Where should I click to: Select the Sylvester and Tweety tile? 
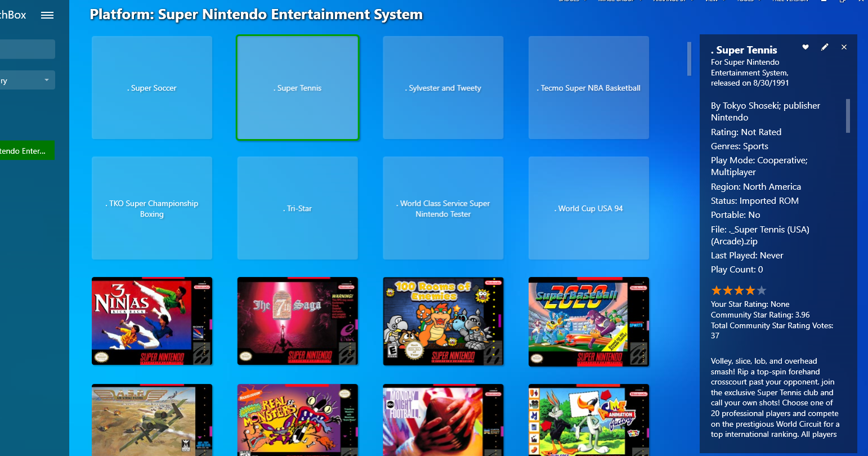pos(444,88)
